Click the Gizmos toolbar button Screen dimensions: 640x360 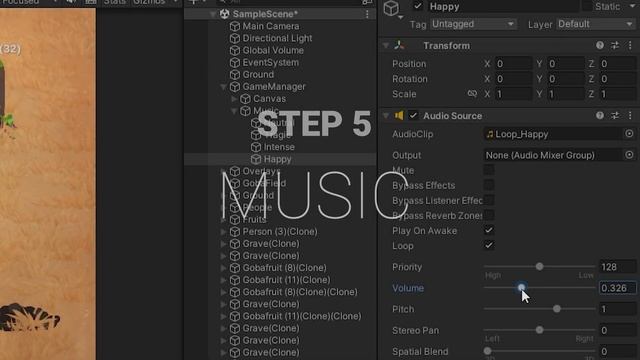(149, 2)
